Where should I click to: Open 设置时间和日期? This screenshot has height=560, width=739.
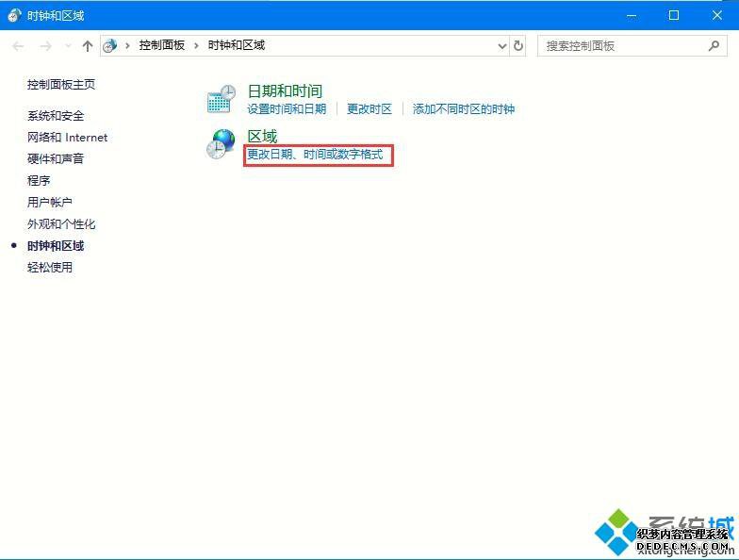coord(287,109)
